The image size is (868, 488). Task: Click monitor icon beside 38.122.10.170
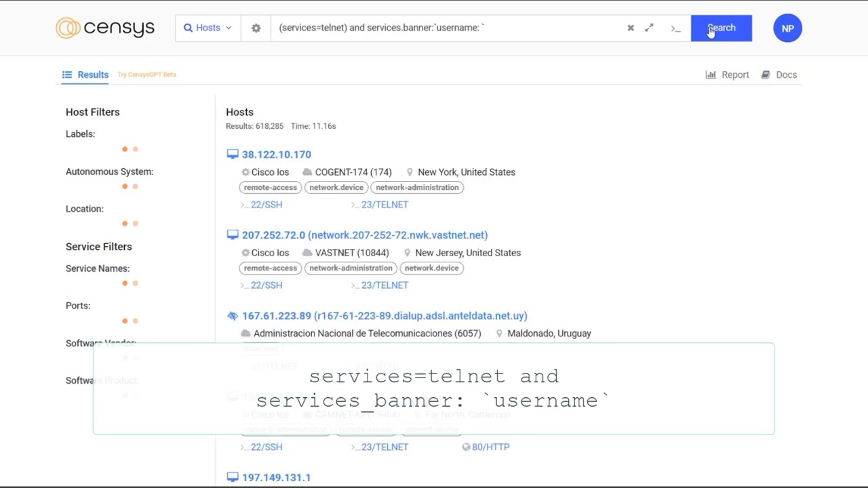point(233,155)
